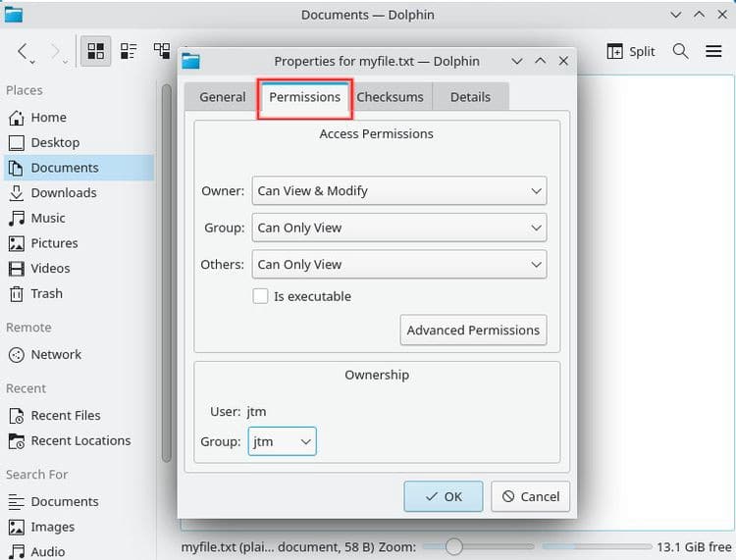Open Desktop in Places
Viewport: 736px width, 560px height.
click(79, 142)
